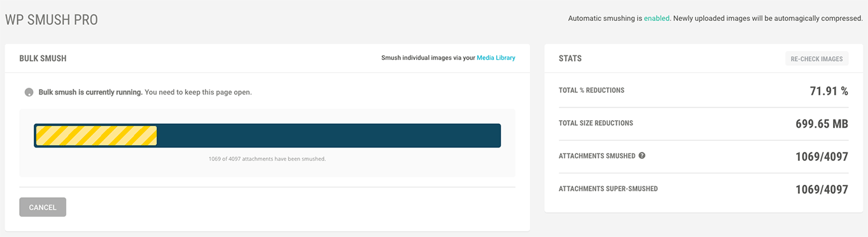
Task: Click the running status icon before Bulk smush message
Action: pos(29,92)
